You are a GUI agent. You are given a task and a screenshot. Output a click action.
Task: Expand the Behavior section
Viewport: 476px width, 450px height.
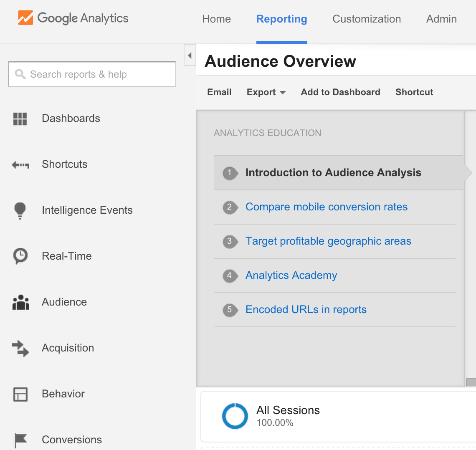tap(63, 394)
